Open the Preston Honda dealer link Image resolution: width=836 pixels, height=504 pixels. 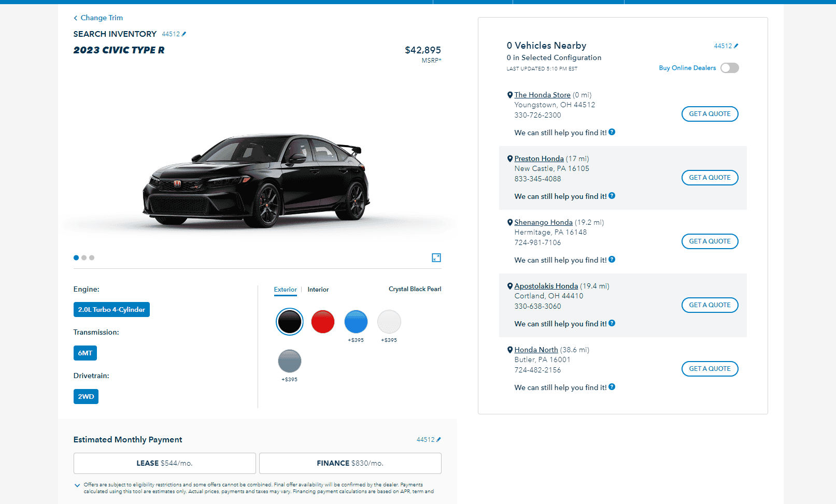pyautogui.click(x=539, y=158)
